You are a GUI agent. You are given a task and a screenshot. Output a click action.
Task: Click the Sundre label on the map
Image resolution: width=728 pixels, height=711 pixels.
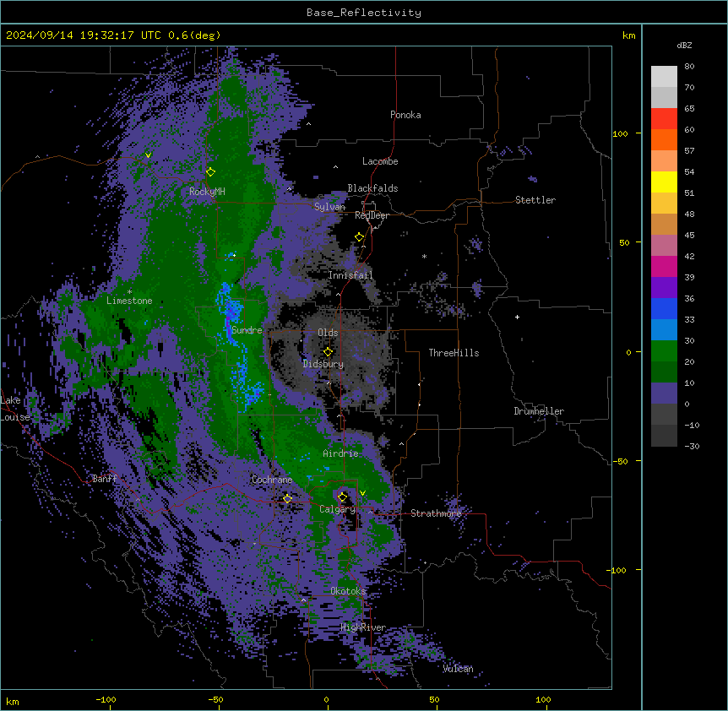click(247, 330)
